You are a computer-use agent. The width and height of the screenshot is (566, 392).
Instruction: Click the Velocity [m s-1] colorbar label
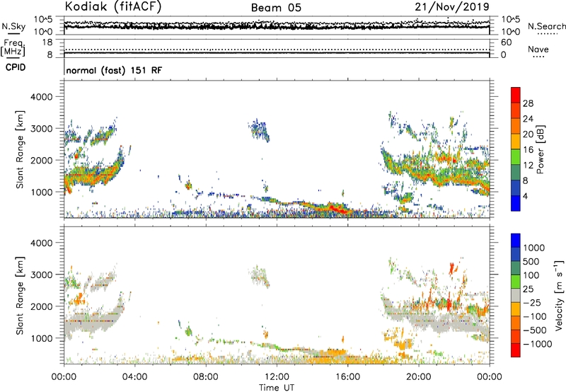click(x=558, y=295)
